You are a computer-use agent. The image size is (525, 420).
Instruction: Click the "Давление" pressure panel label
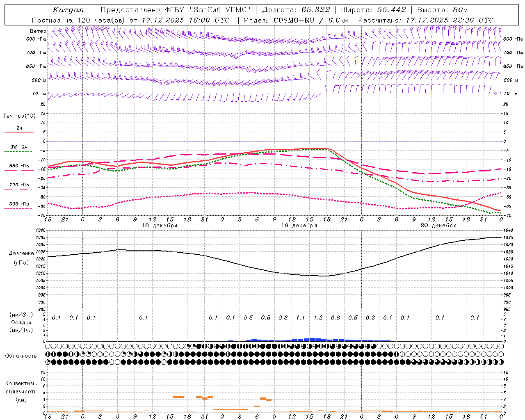coord(21,253)
